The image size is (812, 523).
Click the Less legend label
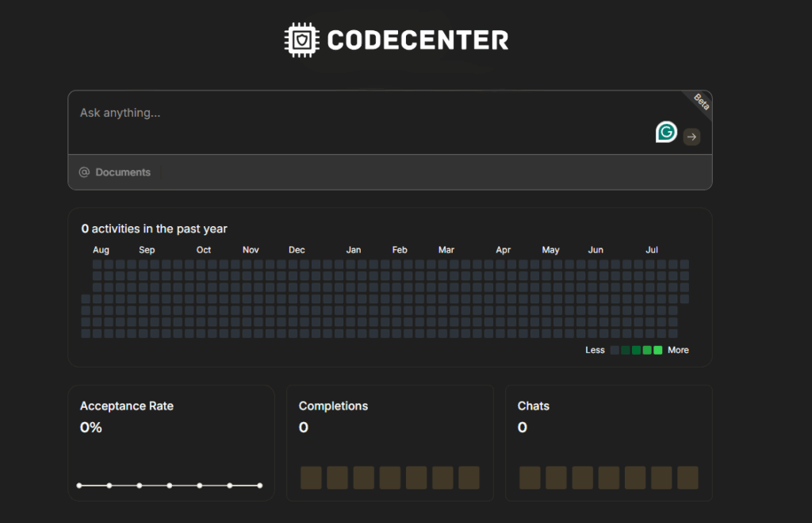pyautogui.click(x=595, y=351)
